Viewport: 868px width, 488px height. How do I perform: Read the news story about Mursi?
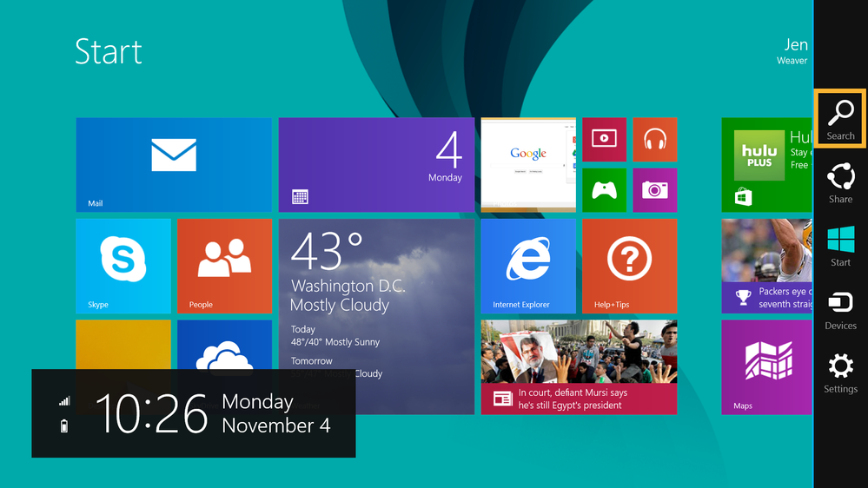(578, 366)
